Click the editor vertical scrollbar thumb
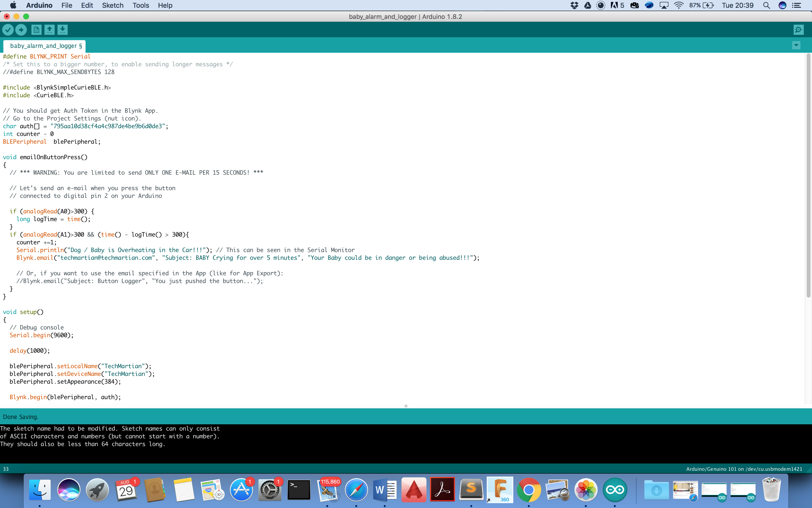 808,175
